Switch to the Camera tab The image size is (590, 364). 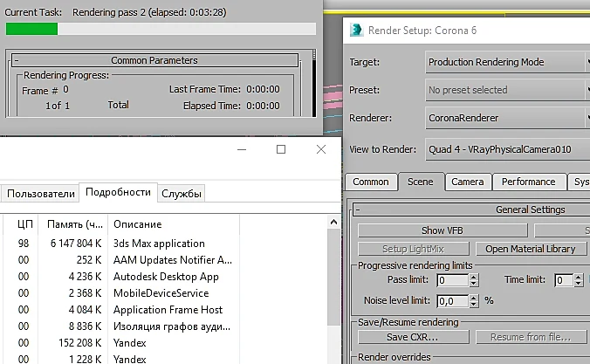pos(468,182)
